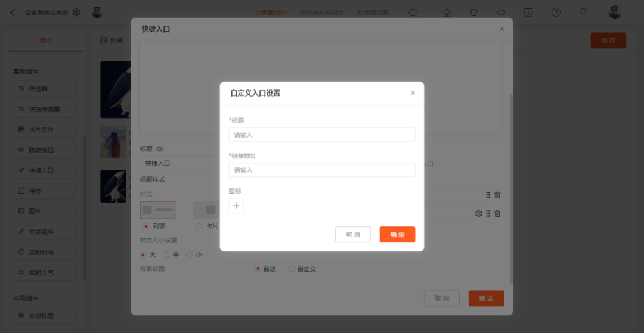Click 确定 in 自定义入口设置 dialog
This screenshot has height=333, width=644.
pyautogui.click(x=397, y=235)
